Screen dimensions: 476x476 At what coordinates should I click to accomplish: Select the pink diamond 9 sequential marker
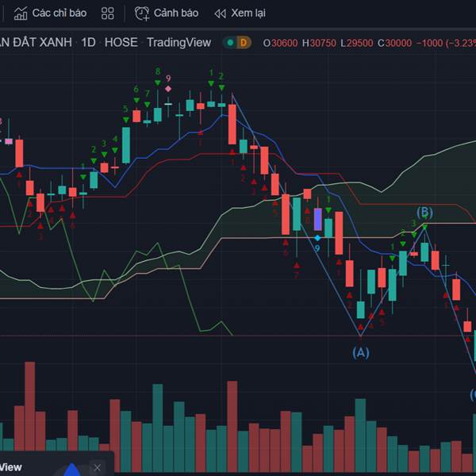point(168,89)
